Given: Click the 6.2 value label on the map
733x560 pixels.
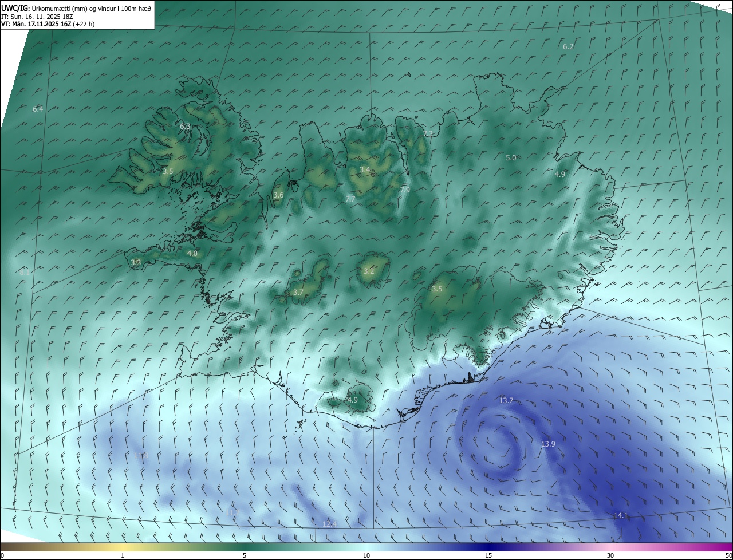Looking at the screenshot, I should pyautogui.click(x=568, y=47).
